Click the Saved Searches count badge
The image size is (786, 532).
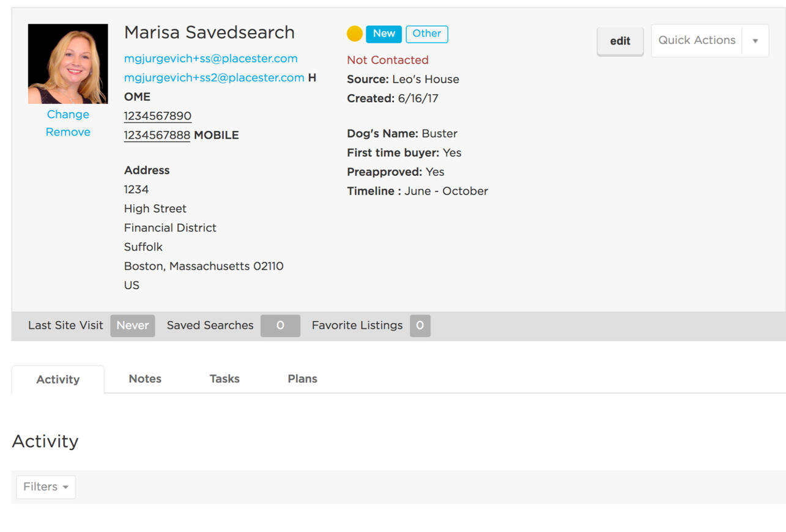[280, 325]
